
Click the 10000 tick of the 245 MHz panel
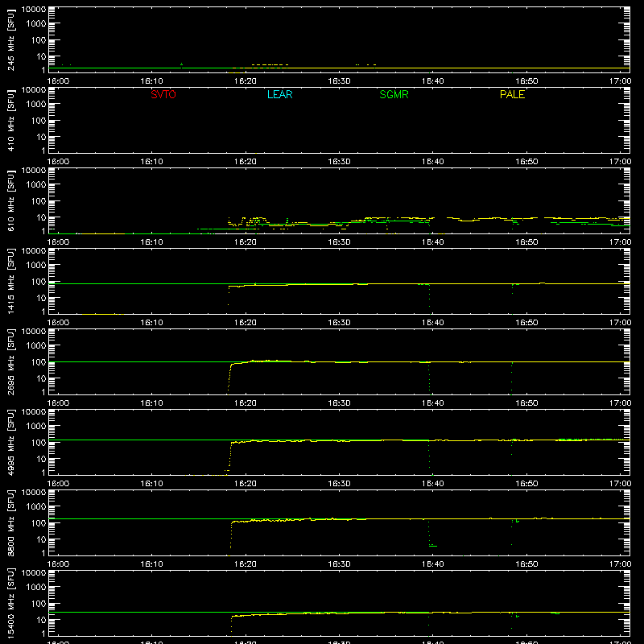34,10
